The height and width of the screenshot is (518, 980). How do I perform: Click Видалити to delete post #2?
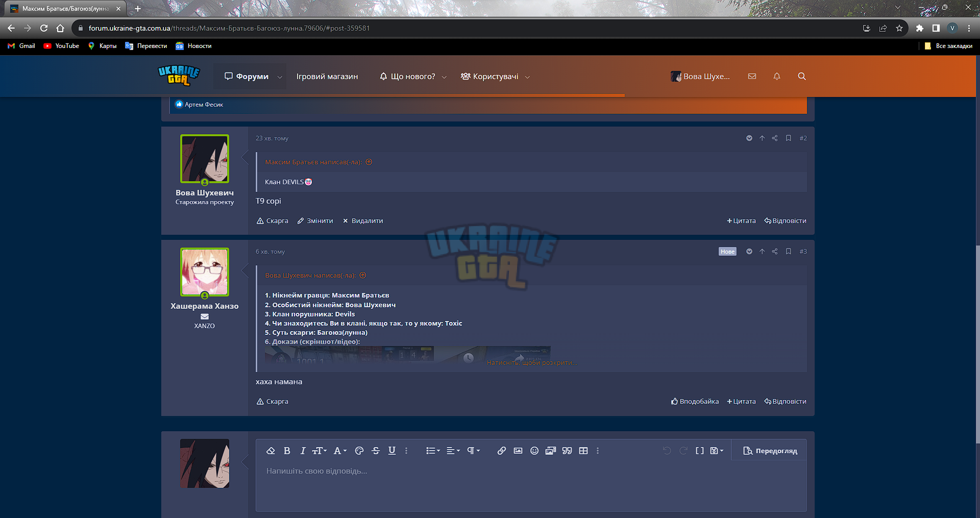click(363, 221)
